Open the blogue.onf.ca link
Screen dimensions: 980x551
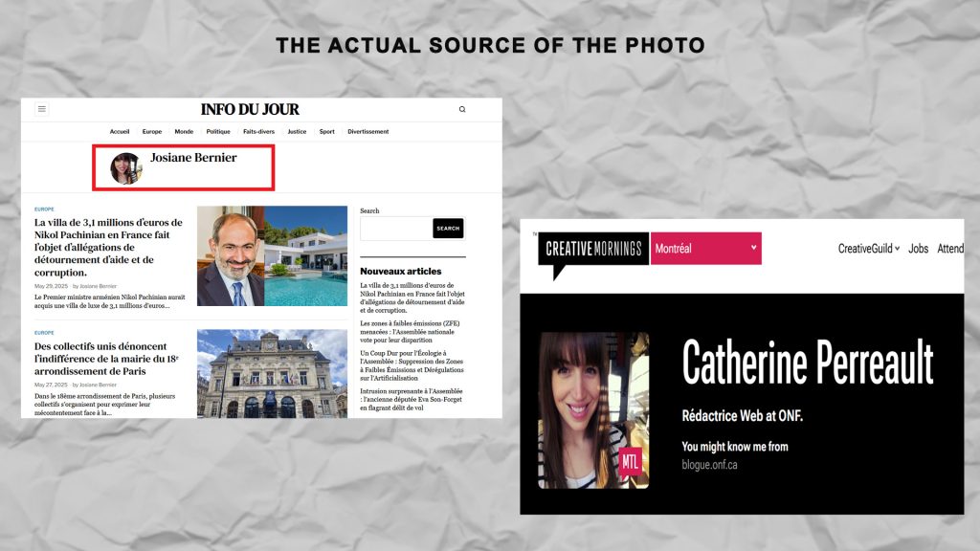coord(709,465)
